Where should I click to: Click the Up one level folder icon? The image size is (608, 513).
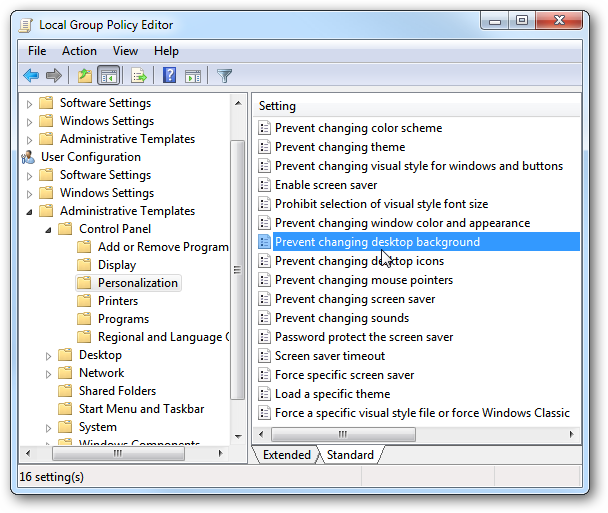(85, 75)
